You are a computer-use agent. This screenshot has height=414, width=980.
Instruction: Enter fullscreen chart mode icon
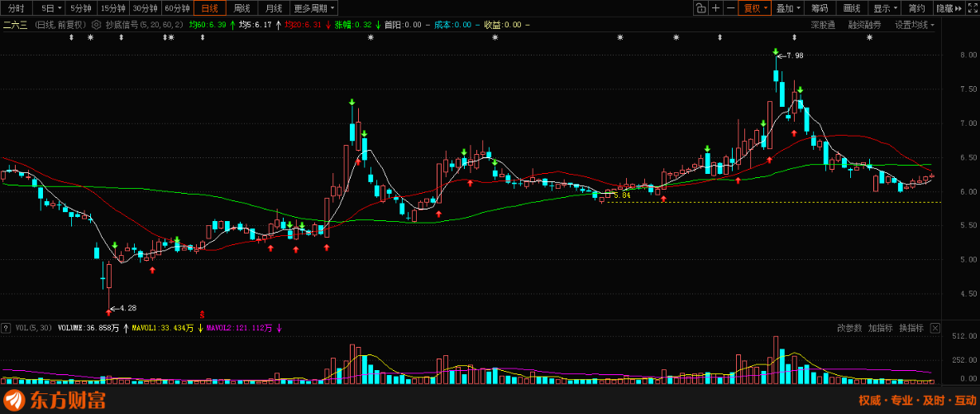[973, 8]
